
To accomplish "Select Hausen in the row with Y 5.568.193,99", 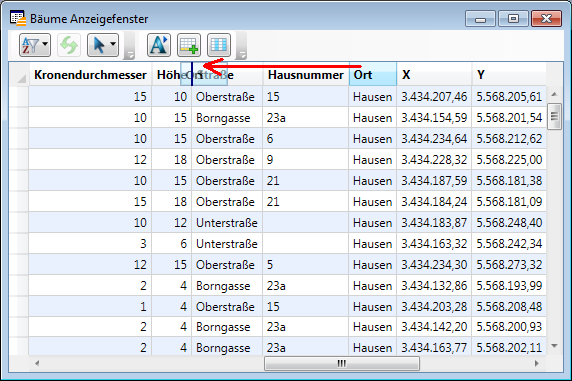I will coord(373,285).
